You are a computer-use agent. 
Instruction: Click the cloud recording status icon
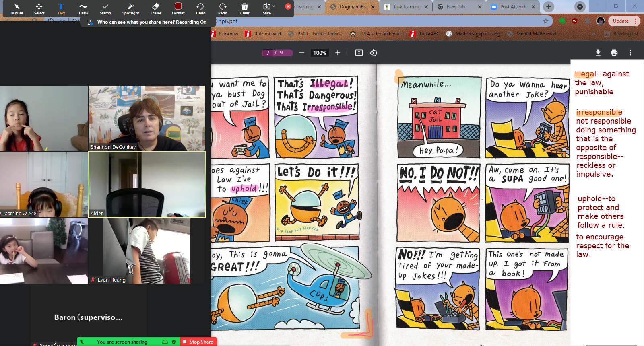point(165,342)
